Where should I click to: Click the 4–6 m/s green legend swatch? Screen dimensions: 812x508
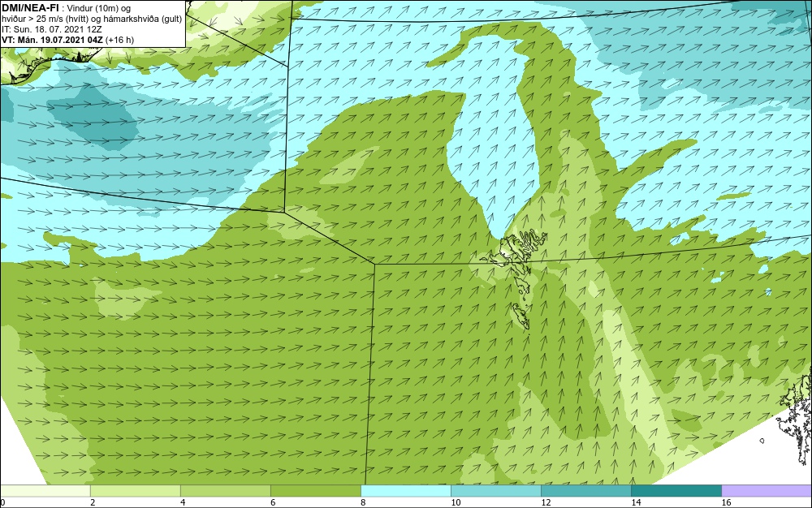coord(225,490)
